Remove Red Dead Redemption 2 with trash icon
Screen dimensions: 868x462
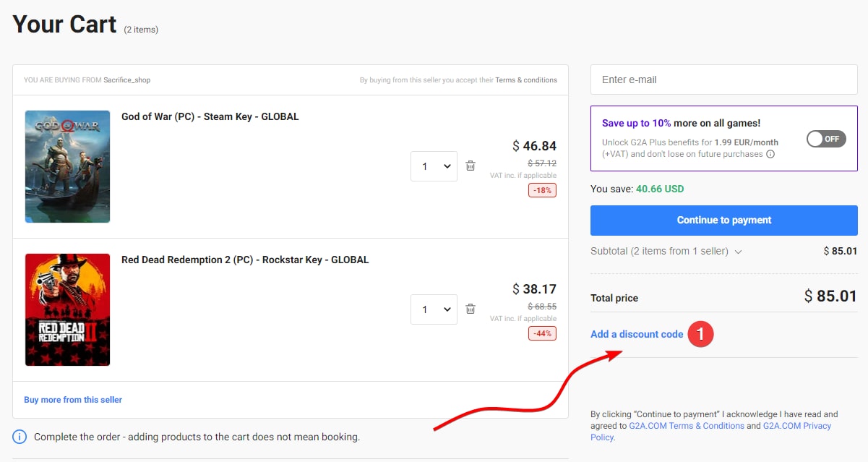click(470, 309)
